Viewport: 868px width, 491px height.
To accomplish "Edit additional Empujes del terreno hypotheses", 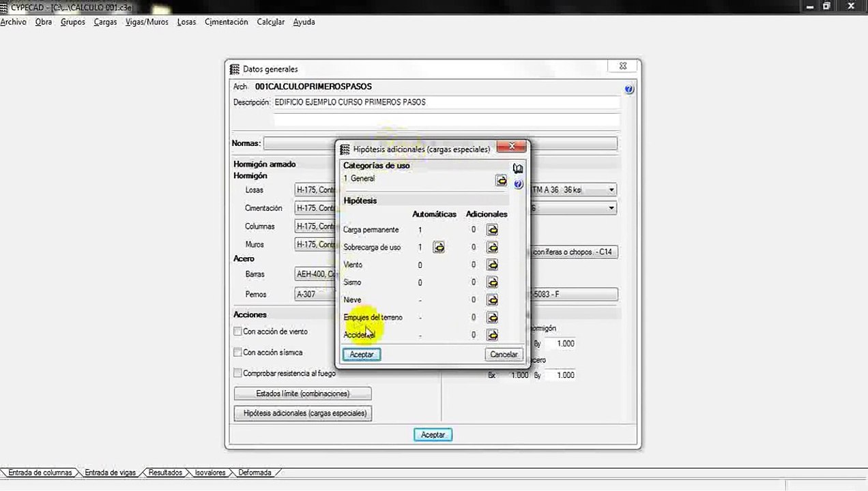I will pos(492,318).
